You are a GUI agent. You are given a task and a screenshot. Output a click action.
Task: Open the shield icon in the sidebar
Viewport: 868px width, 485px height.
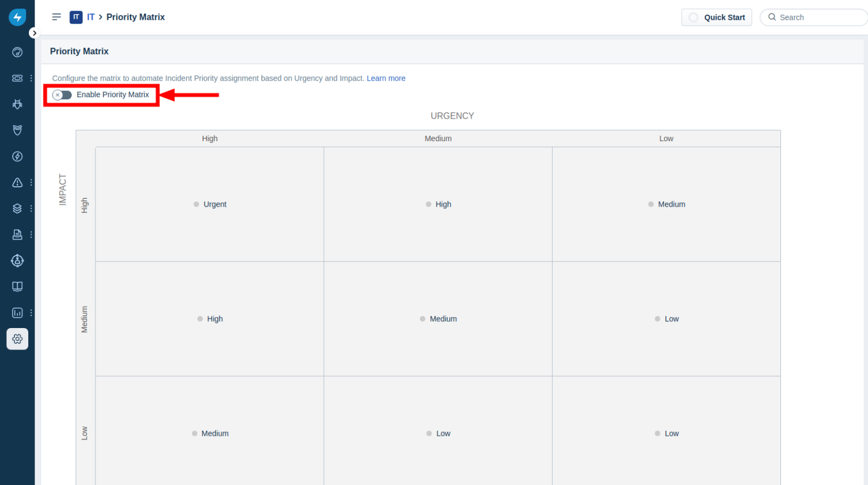pos(17,130)
